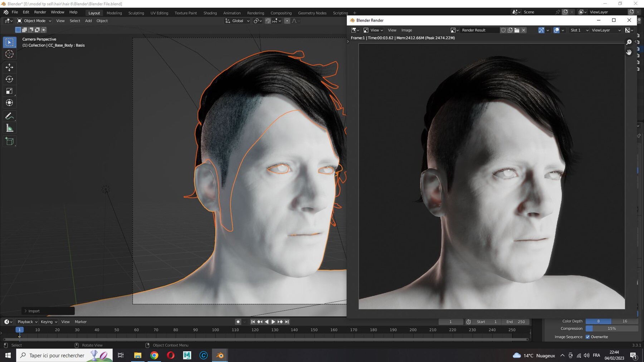Create a new image copy of Render Result
This screenshot has width=644, height=362.
click(510, 30)
